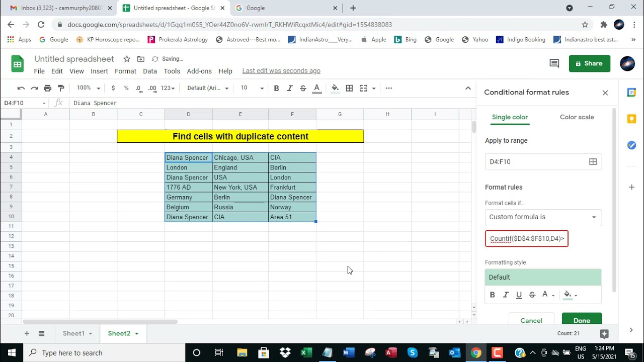Open the Sheet2 tab dropdown arrow

(136, 334)
